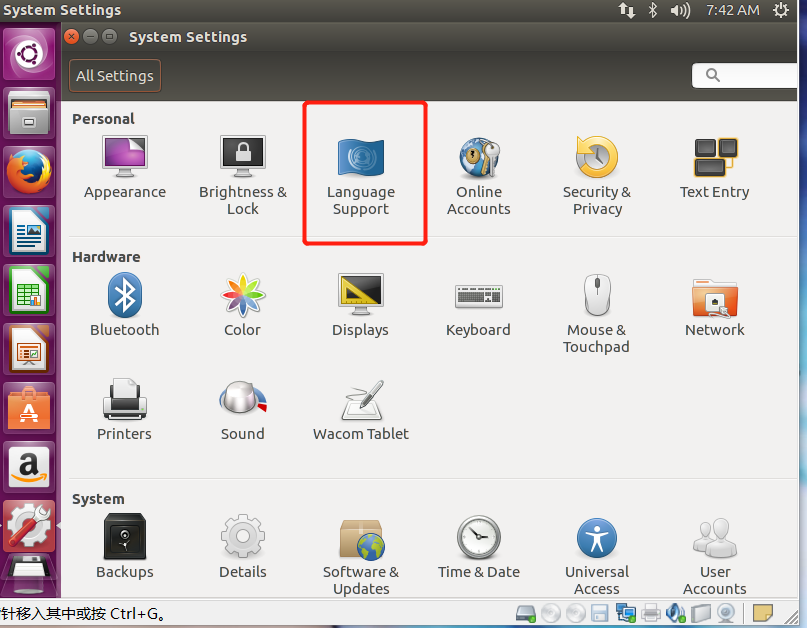Screen dimensions: 807x628
Task: Open Ubuntu Software Center in launcher
Action: [x=29, y=408]
